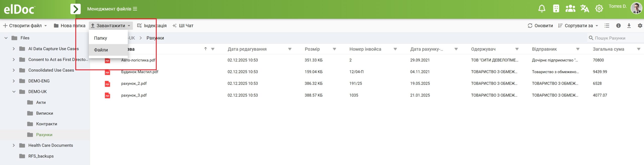Viewport: 644px width, 165px height.
Task: Open the Сортувати за dropdown
Action: point(578,26)
